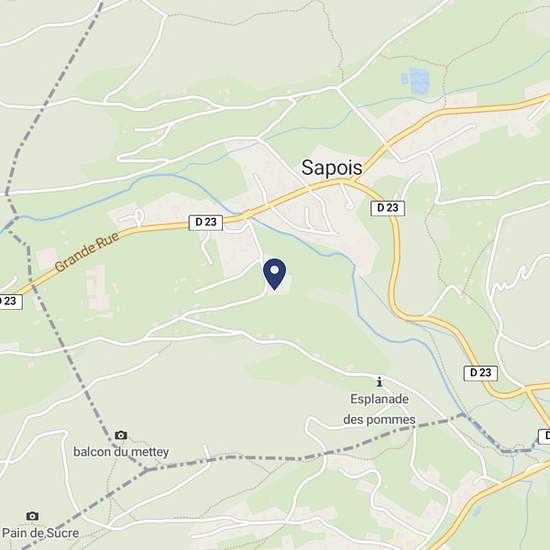Screen dimensions: 550x550
Task: Click the pink building complex south of Grande Rue
Action: pyautogui.click(x=97, y=288)
